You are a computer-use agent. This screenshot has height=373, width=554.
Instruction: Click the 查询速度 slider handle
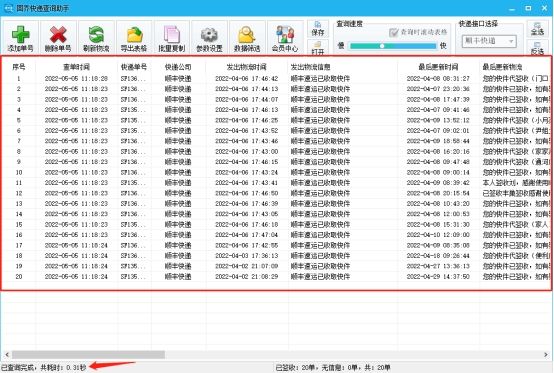click(x=382, y=46)
